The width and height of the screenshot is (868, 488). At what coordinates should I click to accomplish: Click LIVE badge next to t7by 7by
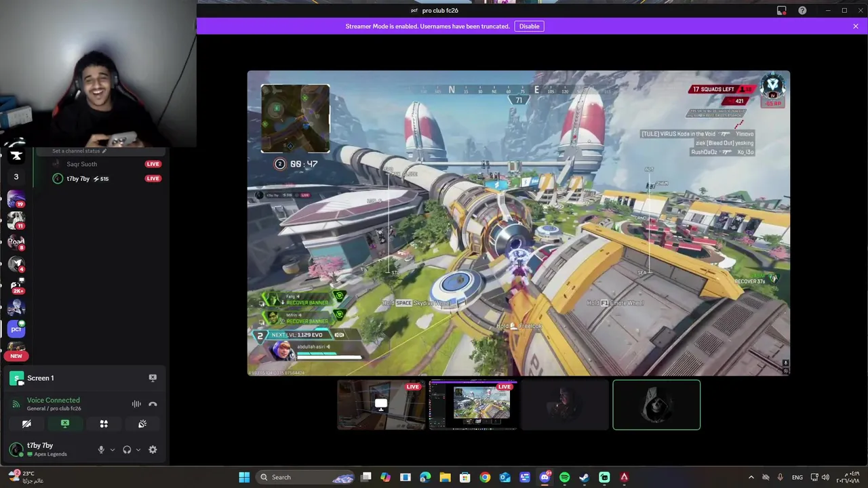(153, 178)
